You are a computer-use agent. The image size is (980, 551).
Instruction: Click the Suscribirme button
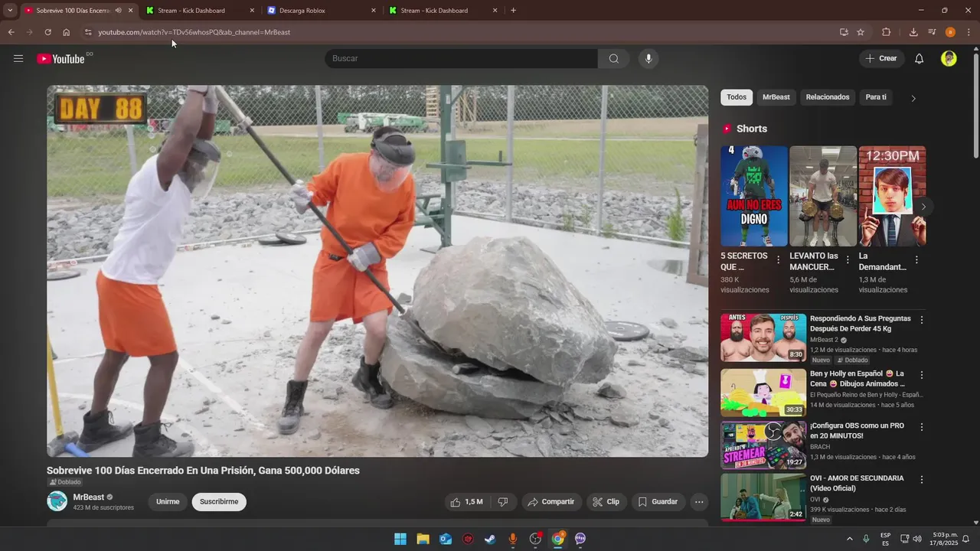219,502
